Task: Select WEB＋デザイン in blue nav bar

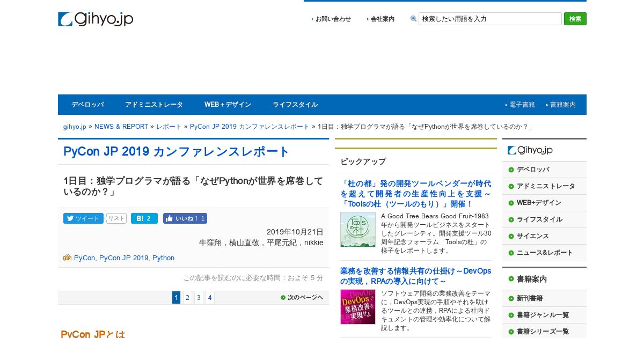Action: coord(228,105)
